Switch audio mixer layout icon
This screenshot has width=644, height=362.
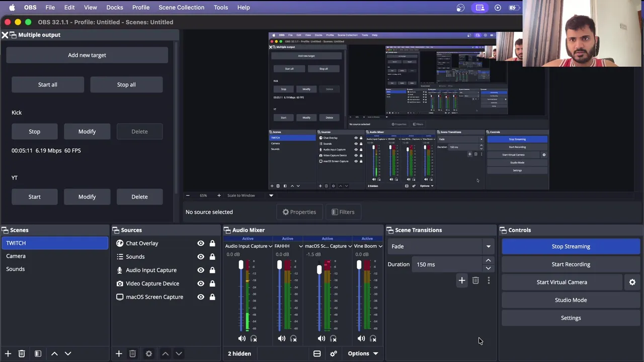click(x=317, y=353)
